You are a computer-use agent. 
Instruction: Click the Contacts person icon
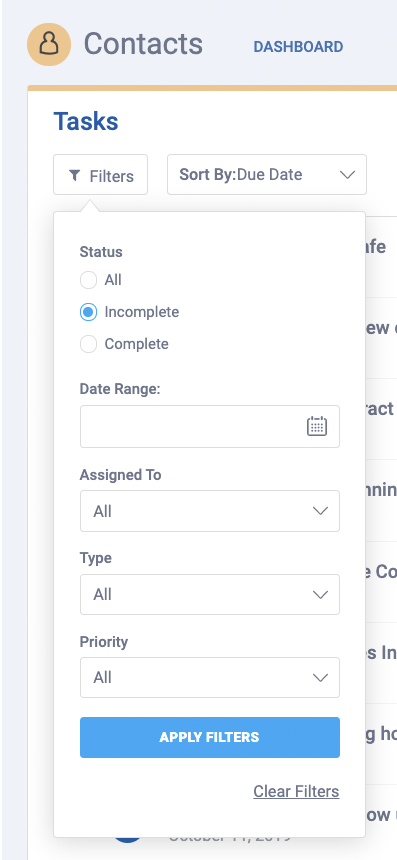[49, 44]
